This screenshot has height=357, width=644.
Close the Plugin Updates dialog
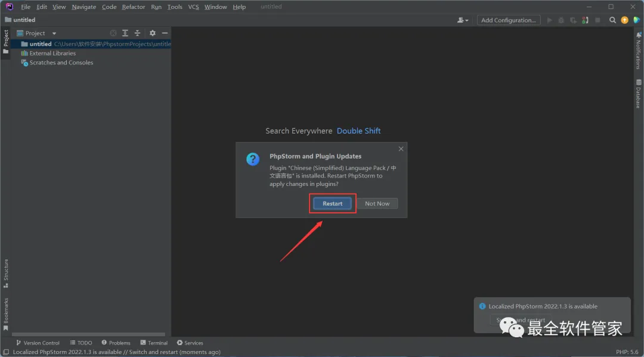pyautogui.click(x=401, y=149)
